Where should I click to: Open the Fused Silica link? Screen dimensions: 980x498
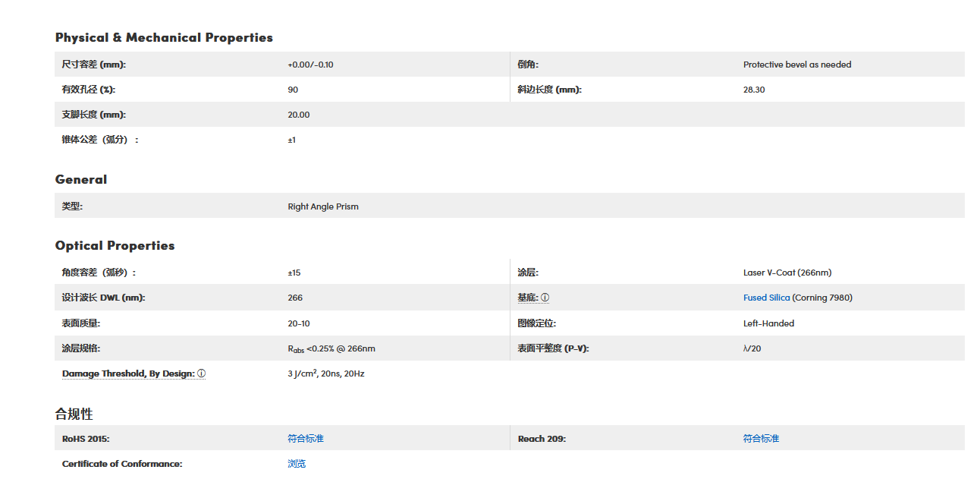tap(766, 298)
